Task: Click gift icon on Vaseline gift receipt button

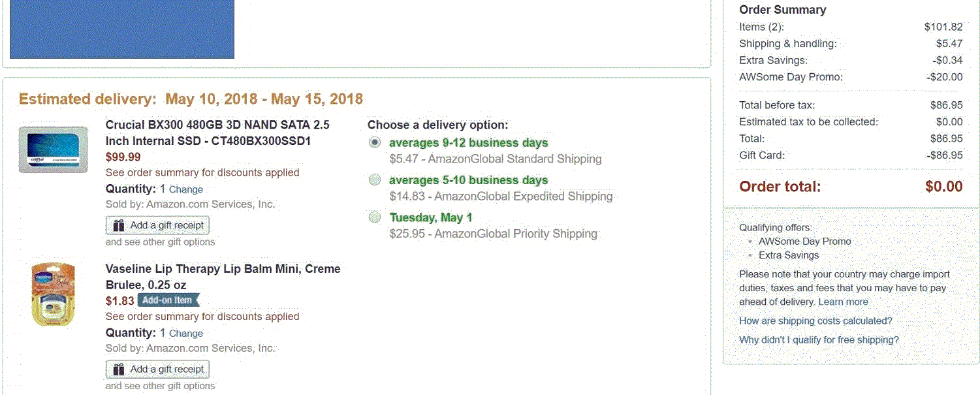Action: [119, 370]
